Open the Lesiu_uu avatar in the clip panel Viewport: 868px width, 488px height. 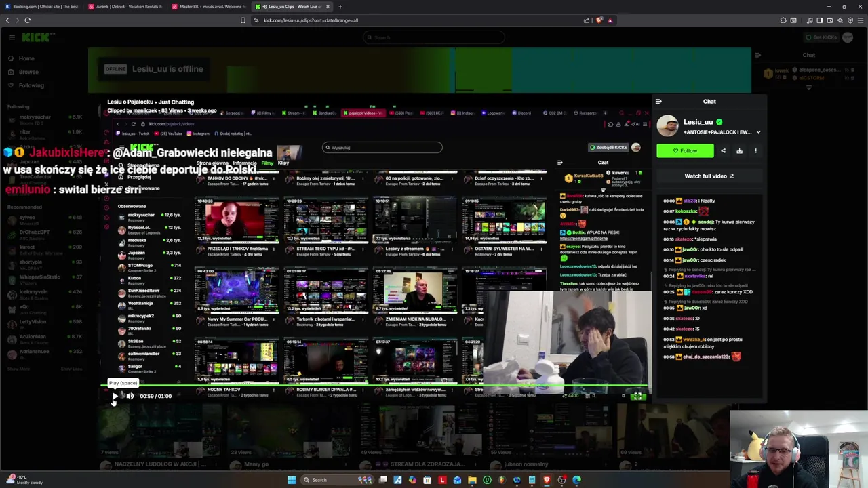[x=667, y=126]
